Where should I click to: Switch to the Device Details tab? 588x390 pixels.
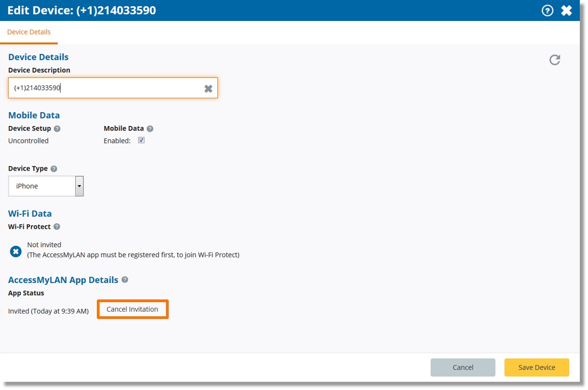[29, 32]
